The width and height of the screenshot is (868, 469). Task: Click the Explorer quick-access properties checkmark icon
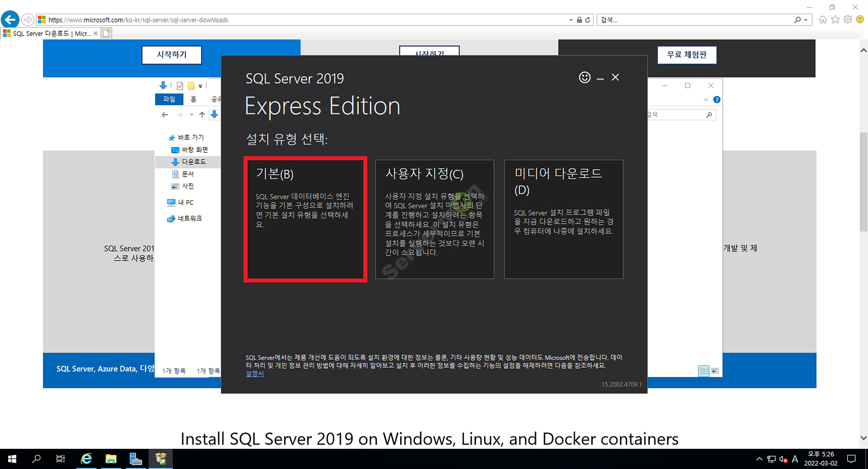[180, 86]
